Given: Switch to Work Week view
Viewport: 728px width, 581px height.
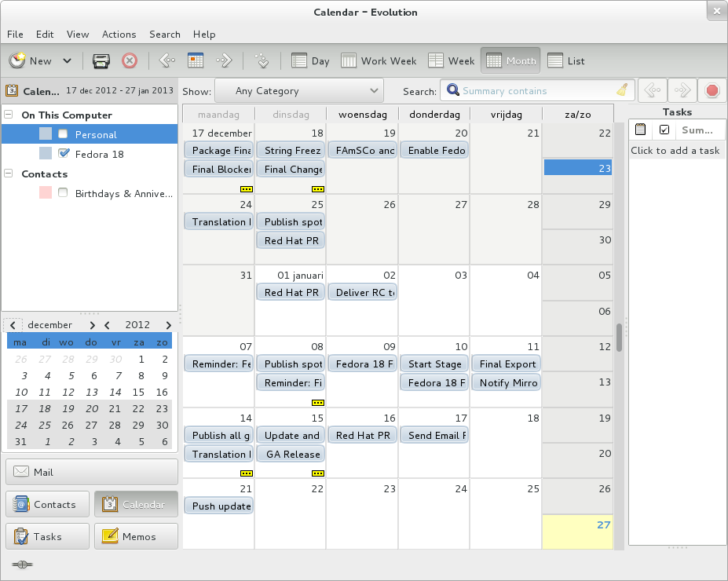Looking at the screenshot, I should click(379, 60).
